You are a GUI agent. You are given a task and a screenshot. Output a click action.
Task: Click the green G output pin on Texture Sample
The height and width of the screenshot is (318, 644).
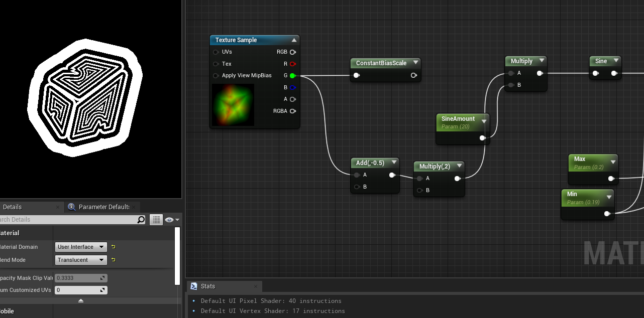click(292, 76)
